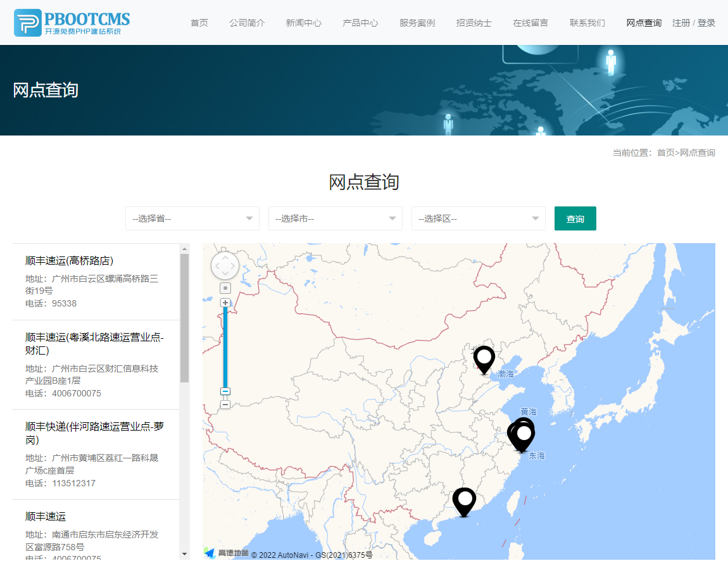728x580 pixels.
Task: Click the pan-down arrow on map compass control
Action: 225,273
